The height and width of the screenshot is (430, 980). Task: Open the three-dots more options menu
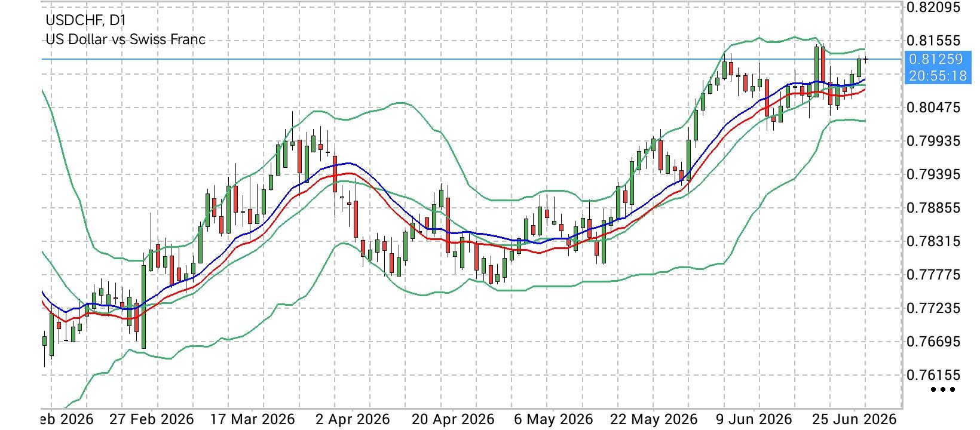[x=943, y=390]
